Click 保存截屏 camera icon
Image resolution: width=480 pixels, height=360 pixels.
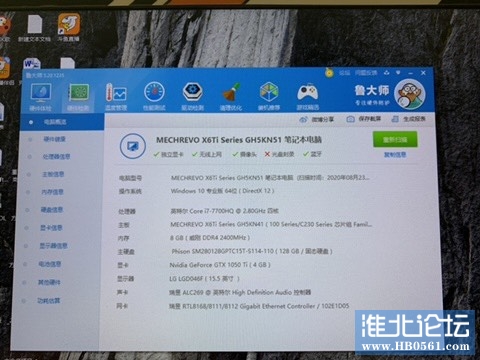pyautogui.click(x=350, y=119)
